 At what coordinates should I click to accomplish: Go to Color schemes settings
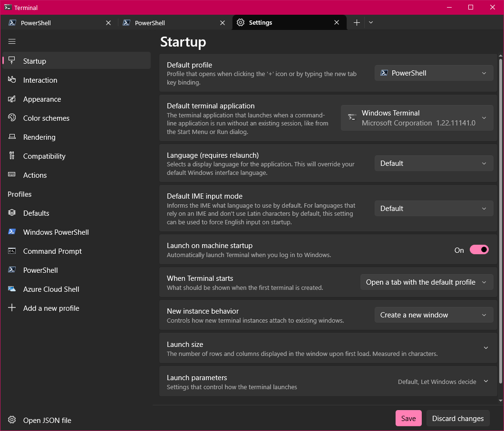[x=77, y=118]
